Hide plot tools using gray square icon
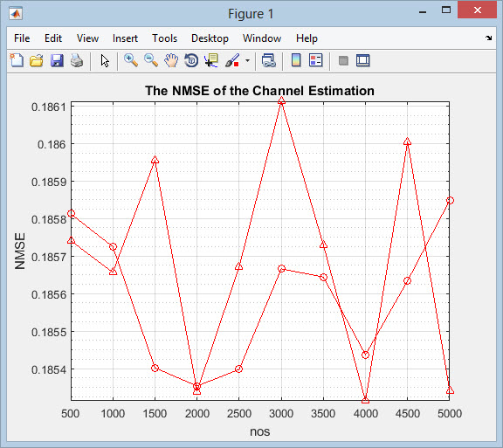Image resolution: width=503 pixels, height=448 pixels. tap(343, 60)
